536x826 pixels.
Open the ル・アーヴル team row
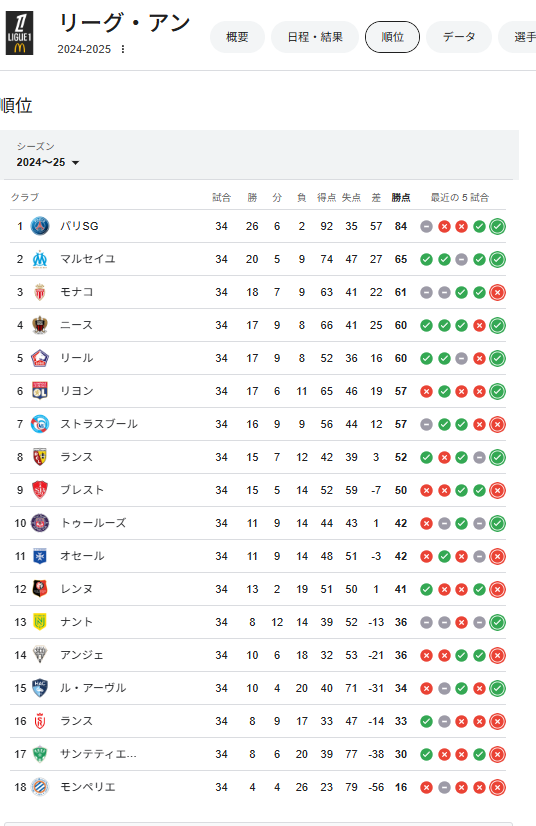258,688
